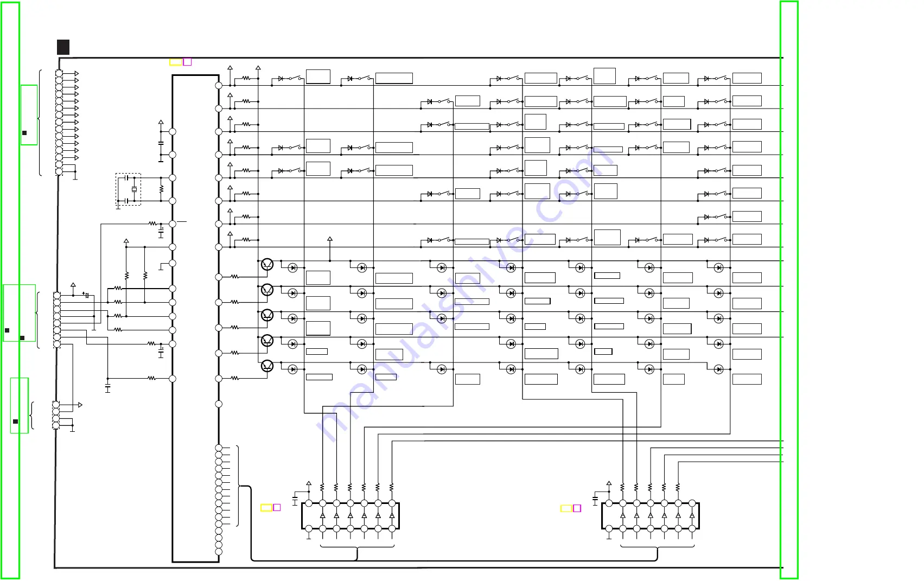Click the tall green link strip on the left page edge
924x581 pixels.
pos(10,290)
